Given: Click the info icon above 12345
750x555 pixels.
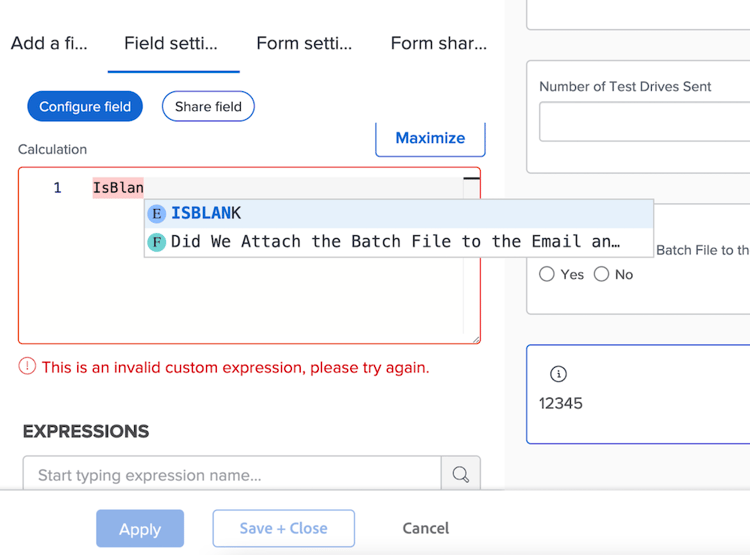Looking at the screenshot, I should click(558, 374).
